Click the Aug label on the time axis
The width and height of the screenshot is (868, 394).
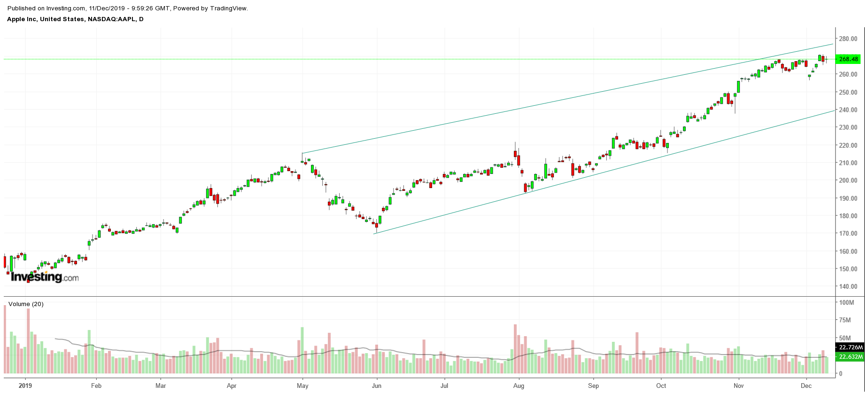pos(519,386)
